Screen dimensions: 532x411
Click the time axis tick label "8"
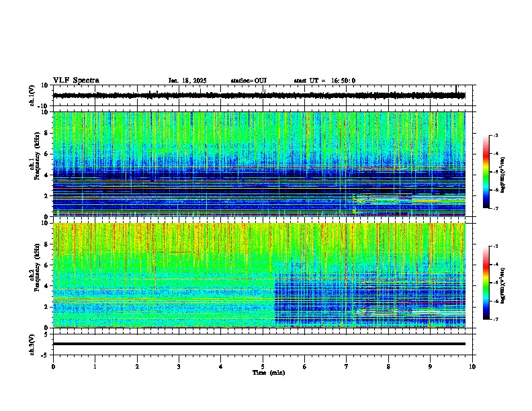point(388,367)
